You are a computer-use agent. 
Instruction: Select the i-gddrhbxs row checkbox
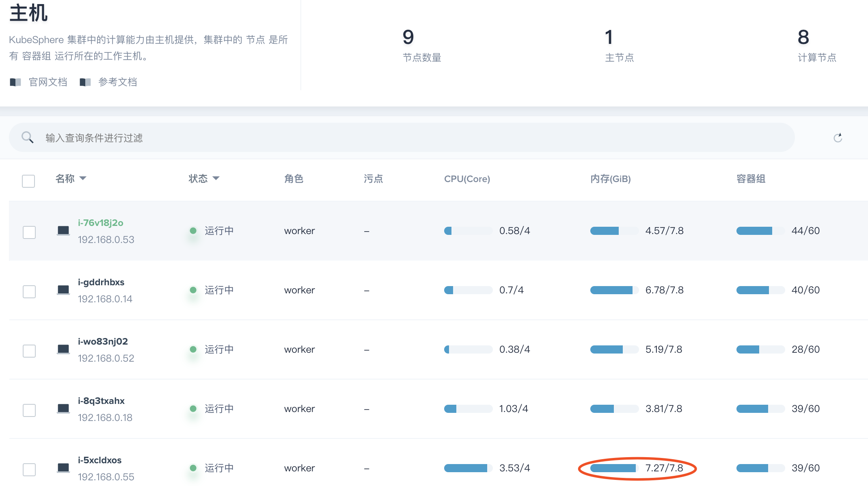tap(29, 292)
